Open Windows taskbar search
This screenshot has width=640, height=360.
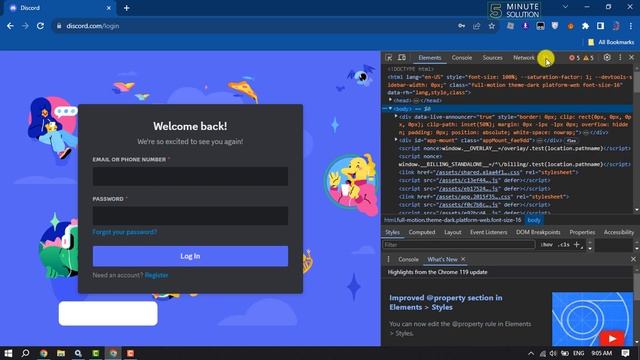25,353
